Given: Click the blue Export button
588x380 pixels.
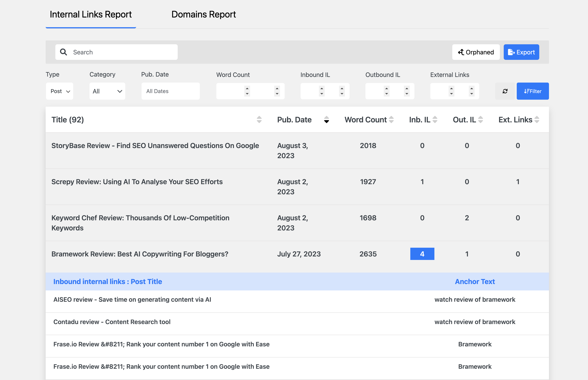Looking at the screenshot, I should coord(521,52).
